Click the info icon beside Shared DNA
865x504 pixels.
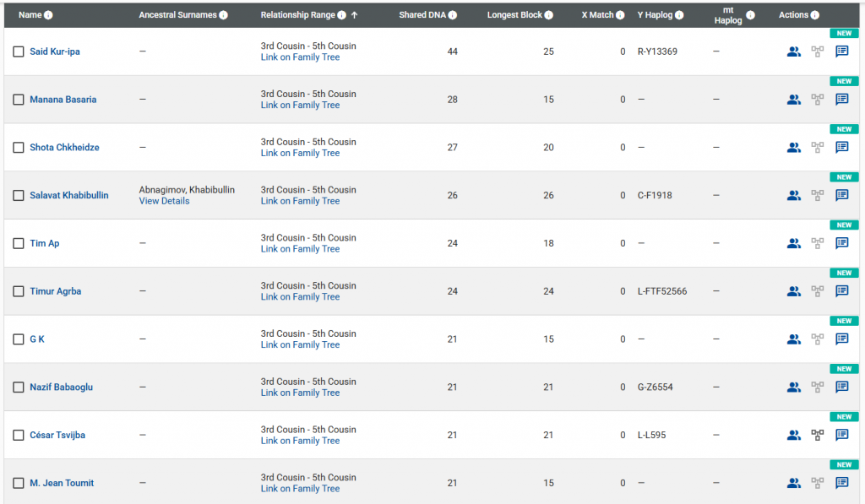point(453,15)
